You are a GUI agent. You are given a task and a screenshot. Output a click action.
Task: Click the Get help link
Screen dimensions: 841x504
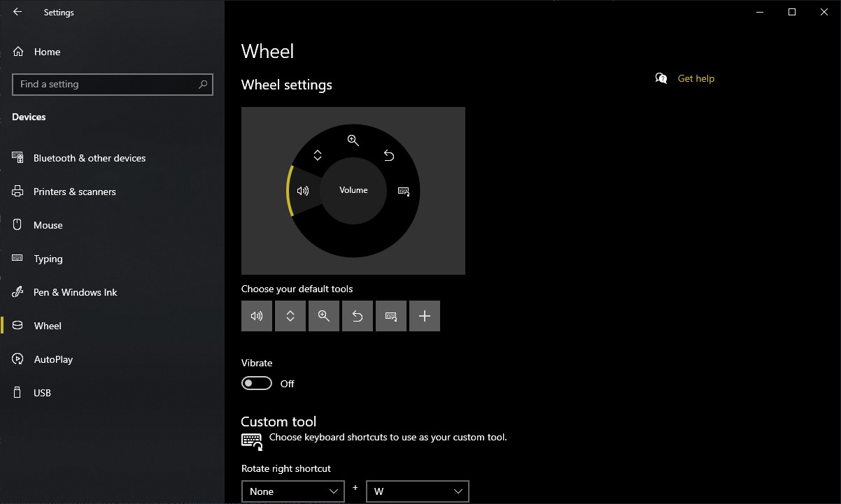pyautogui.click(x=695, y=78)
